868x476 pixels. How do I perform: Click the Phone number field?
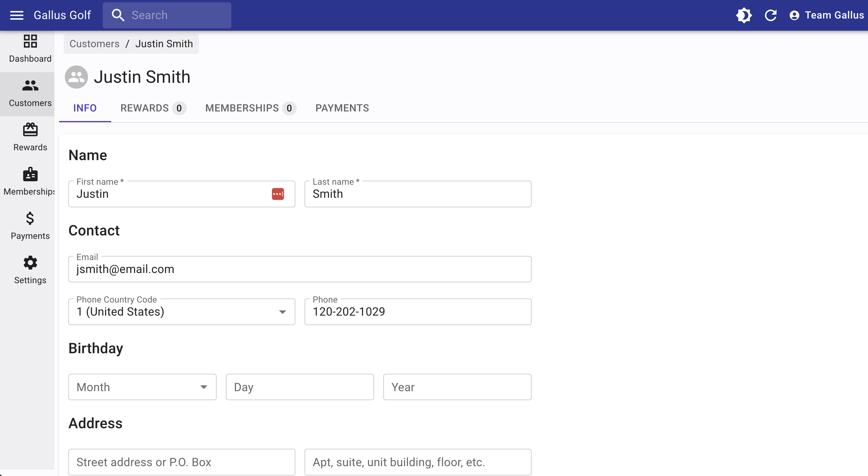418,312
